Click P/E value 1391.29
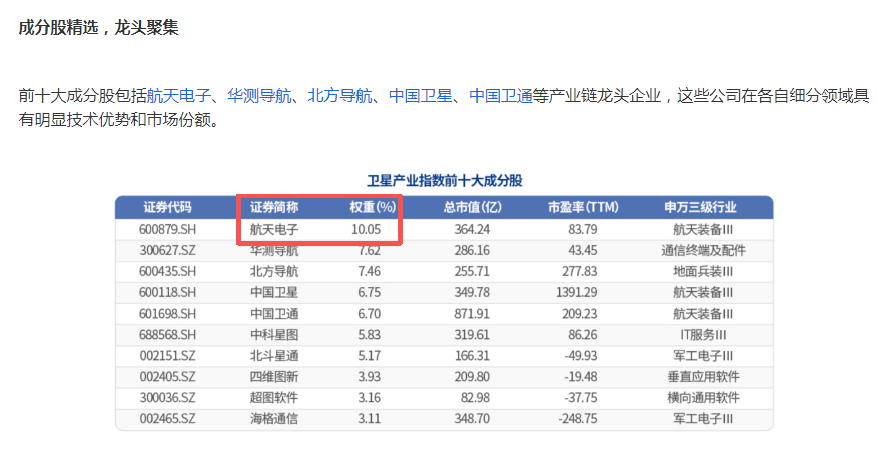877x450 pixels. 577,292
